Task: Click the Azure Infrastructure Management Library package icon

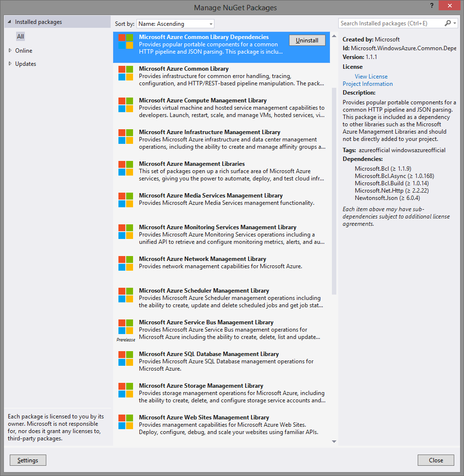Action: point(126,137)
